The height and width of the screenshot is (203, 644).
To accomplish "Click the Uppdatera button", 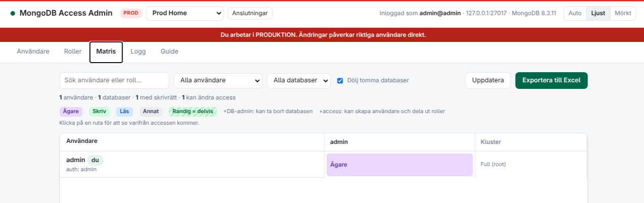I will (x=488, y=80).
